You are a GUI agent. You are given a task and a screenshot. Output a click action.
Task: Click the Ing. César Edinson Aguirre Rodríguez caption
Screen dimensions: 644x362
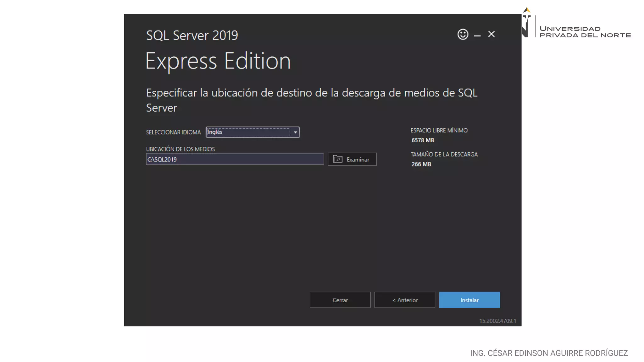pos(549,353)
